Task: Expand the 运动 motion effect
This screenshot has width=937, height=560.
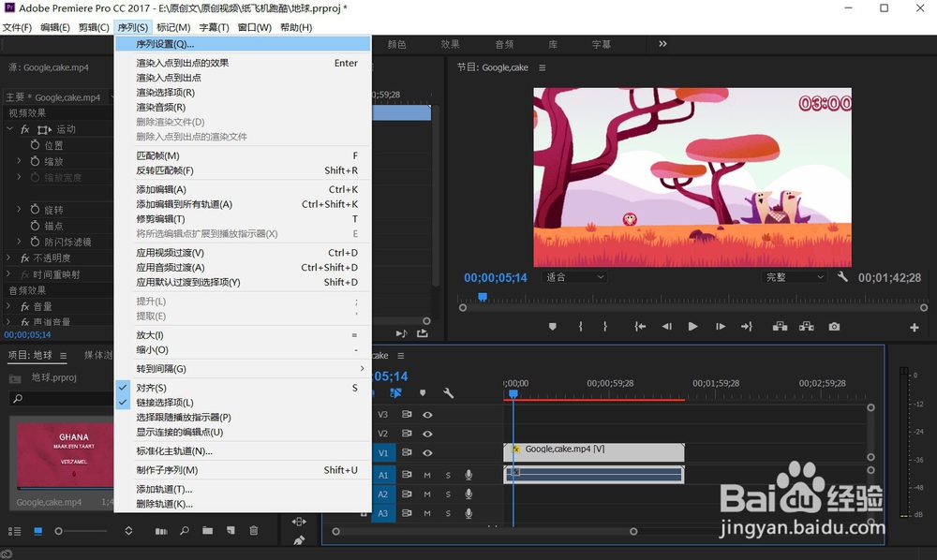Action: tap(9, 129)
